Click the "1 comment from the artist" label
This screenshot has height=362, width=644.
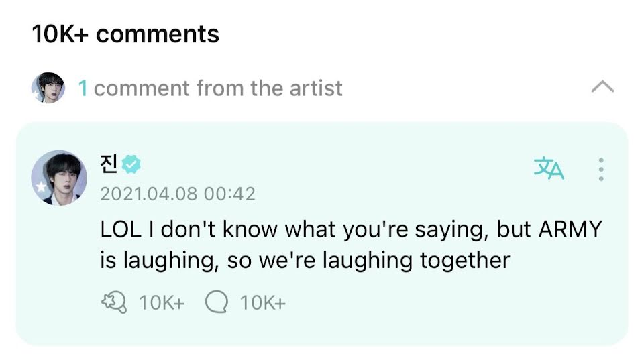218,88
